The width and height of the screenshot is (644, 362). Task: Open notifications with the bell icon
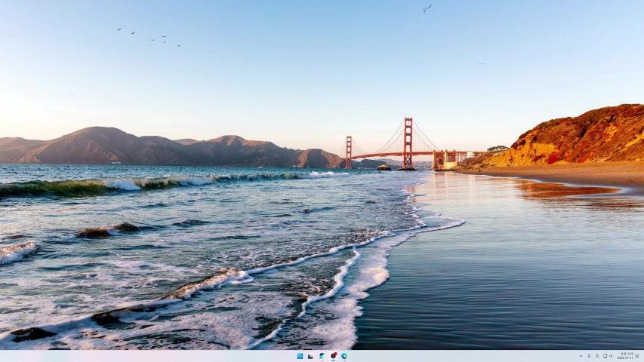click(636, 356)
